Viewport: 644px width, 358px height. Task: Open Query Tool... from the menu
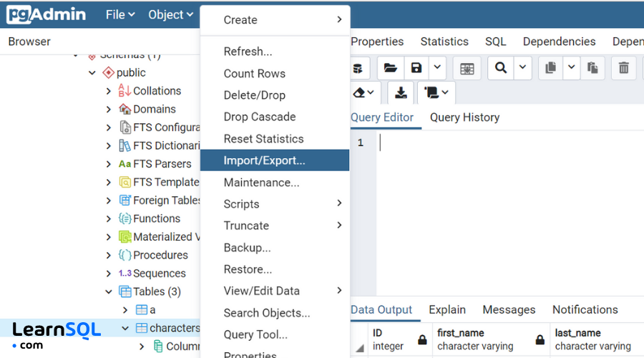click(275, 334)
